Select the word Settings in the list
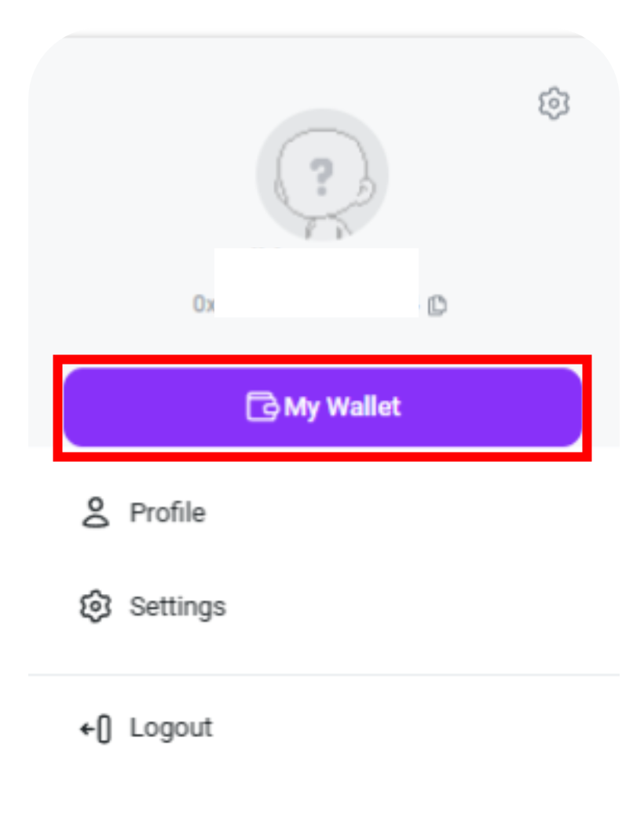The image size is (644, 814). pyautogui.click(x=178, y=607)
